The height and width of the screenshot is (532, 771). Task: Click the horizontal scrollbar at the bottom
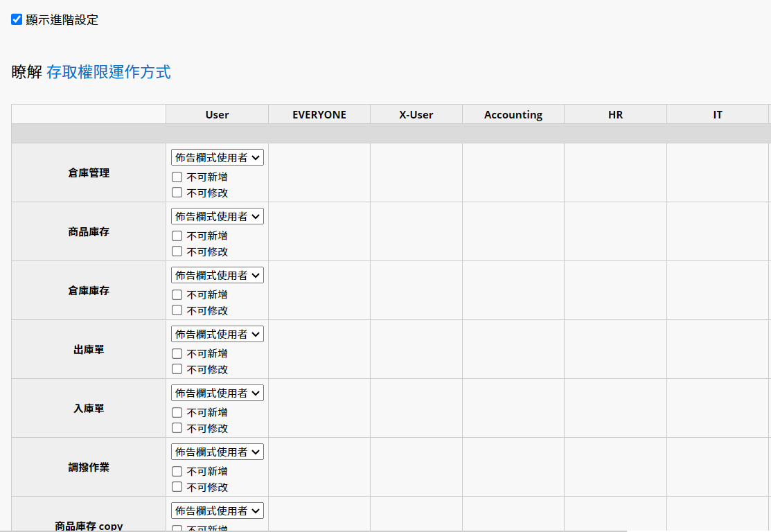(312, 530)
